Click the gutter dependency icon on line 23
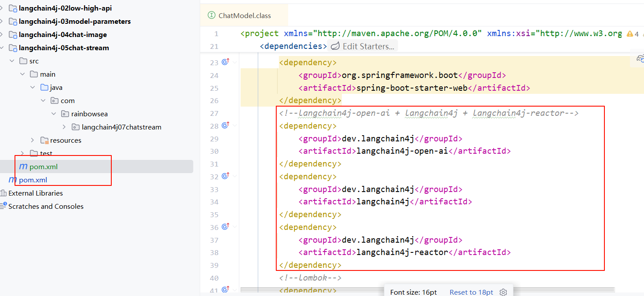This screenshot has width=644, height=296. pos(226,63)
